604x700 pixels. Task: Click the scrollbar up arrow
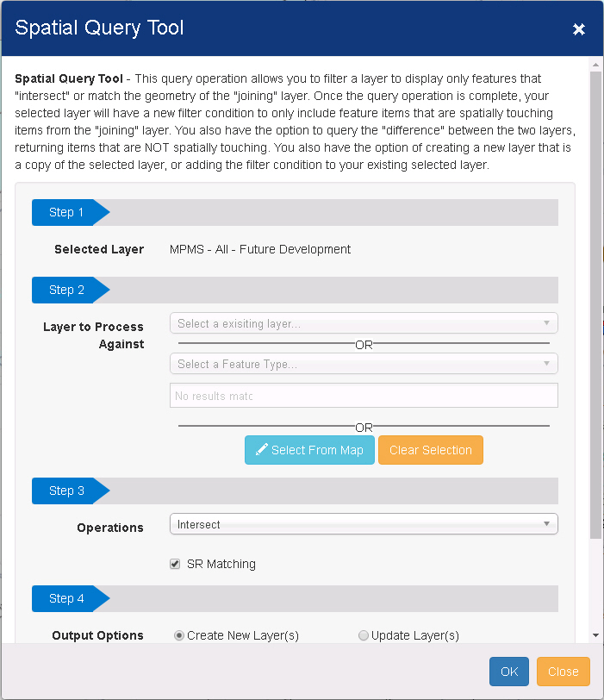(x=595, y=64)
